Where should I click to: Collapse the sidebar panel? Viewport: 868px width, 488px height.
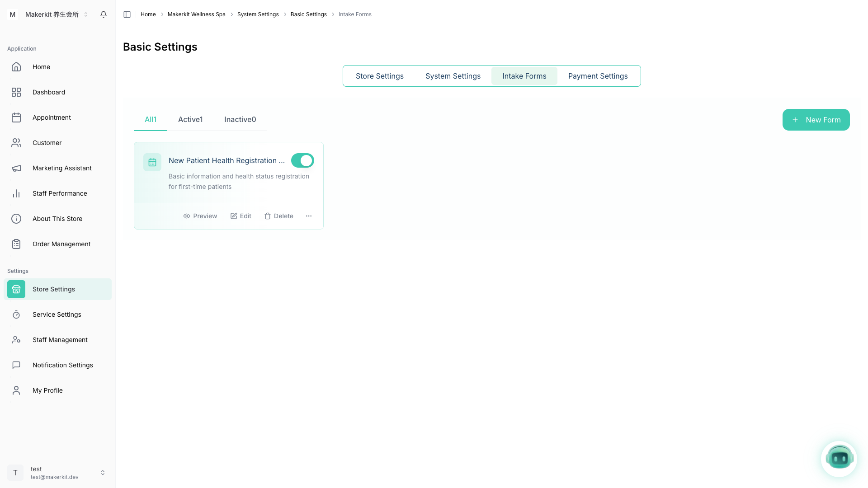point(127,14)
